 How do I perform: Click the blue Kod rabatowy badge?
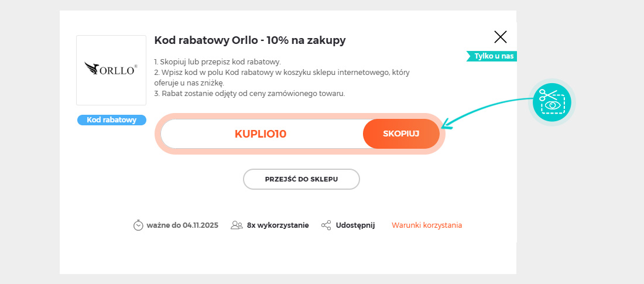(112, 120)
